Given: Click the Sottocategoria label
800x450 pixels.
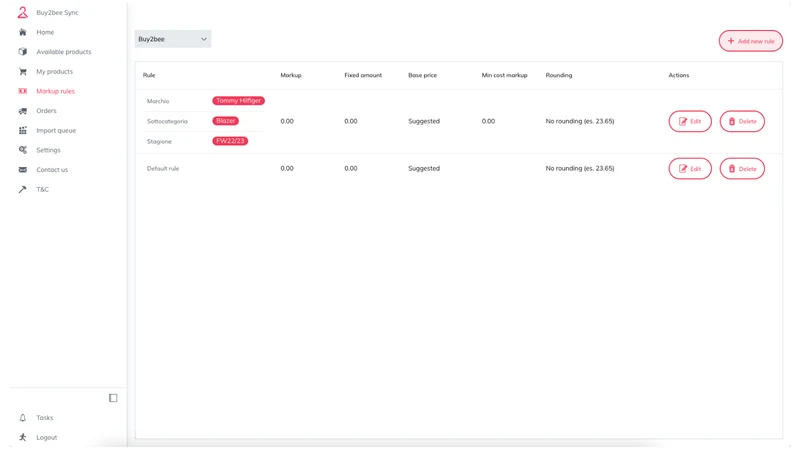Looking at the screenshot, I should (x=167, y=121).
